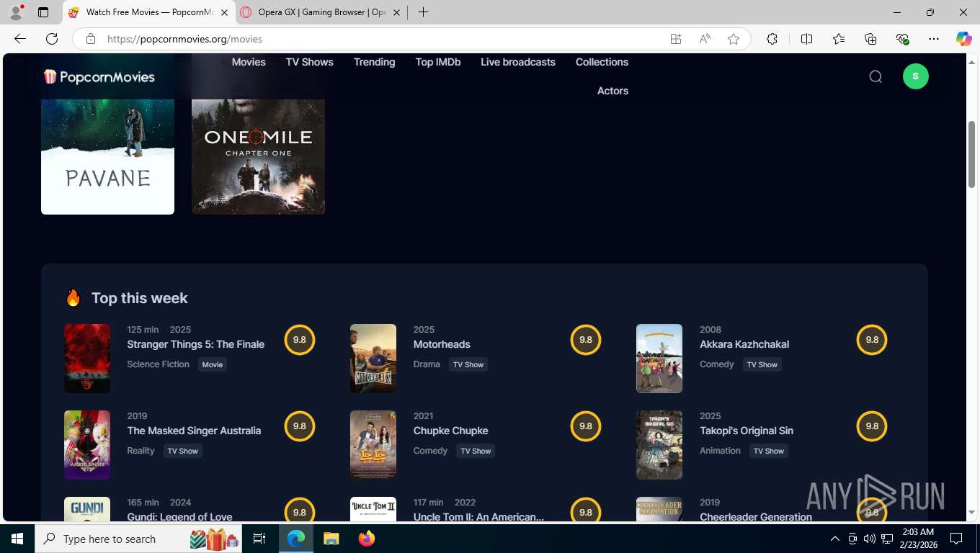
Task: Open Gundi: Legend of Love title
Action: coord(179,516)
